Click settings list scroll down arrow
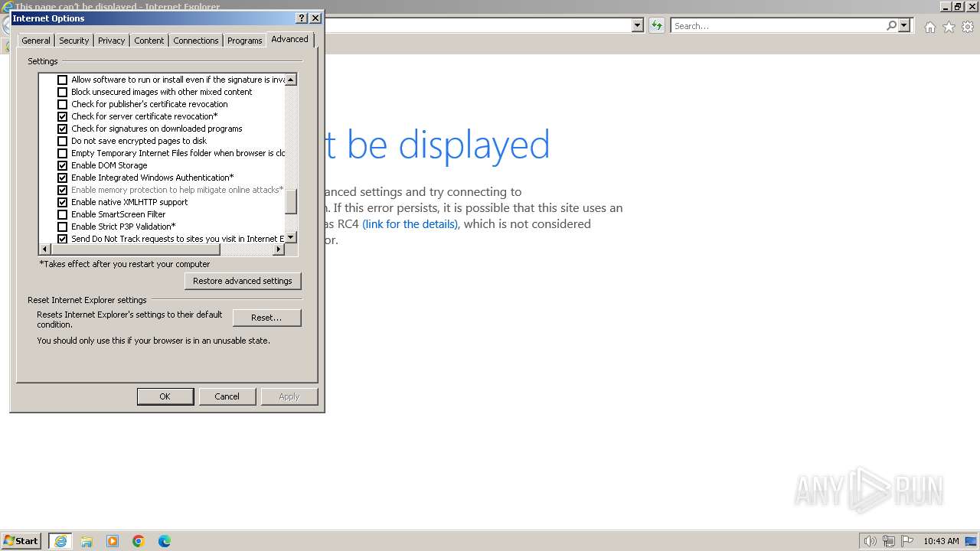The height and width of the screenshot is (551, 980). tap(291, 237)
